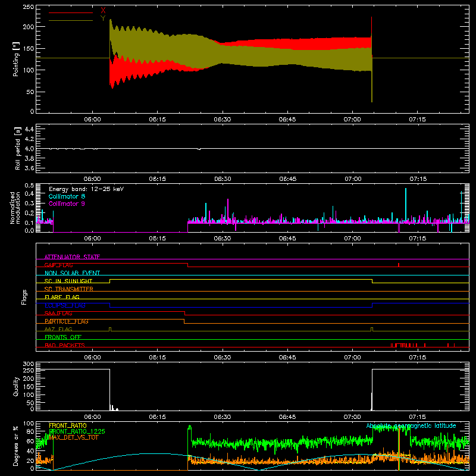This screenshot has height=476, width=476.
Task: Click the 0.5 tick on the modulation axis
Action: click(x=29, y=186)
